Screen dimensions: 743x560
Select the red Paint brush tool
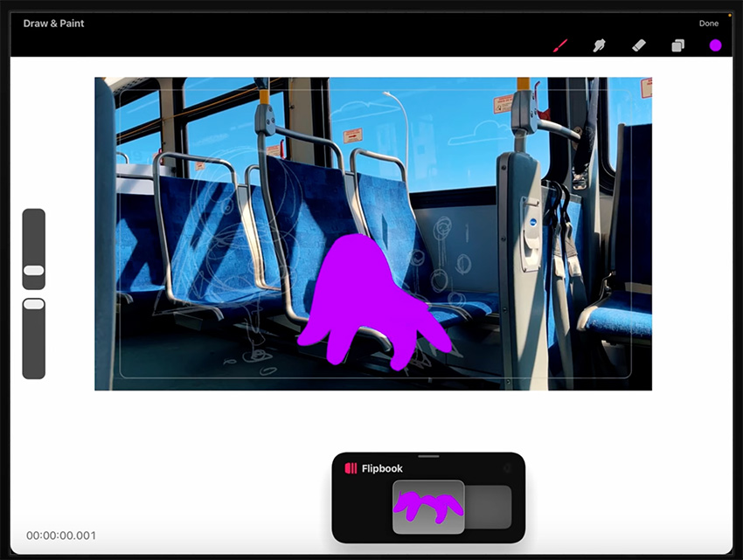click(560, 45)
